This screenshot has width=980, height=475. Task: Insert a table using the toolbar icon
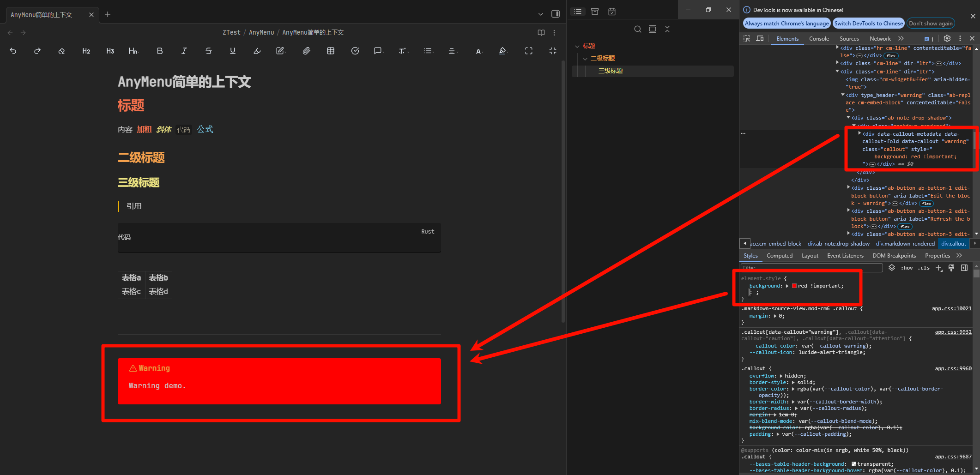[x=331, y=51]
